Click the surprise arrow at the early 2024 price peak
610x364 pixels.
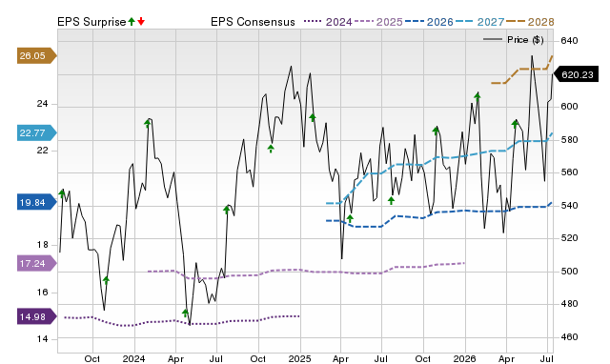pyautogui.click(x=147, y=124)
